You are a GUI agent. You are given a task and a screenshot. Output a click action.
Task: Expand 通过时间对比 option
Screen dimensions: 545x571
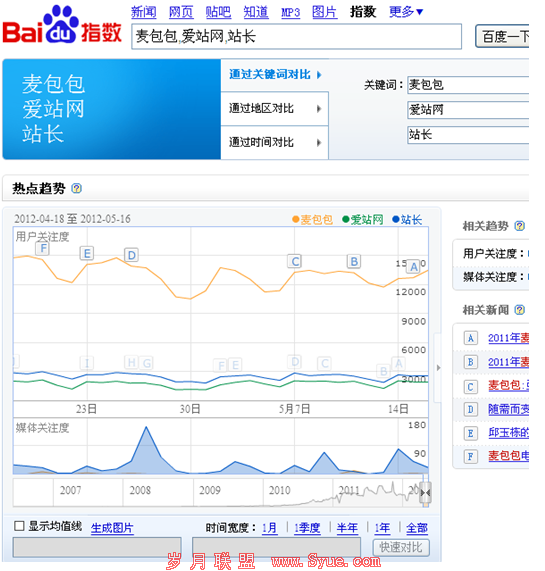(275, 142)
